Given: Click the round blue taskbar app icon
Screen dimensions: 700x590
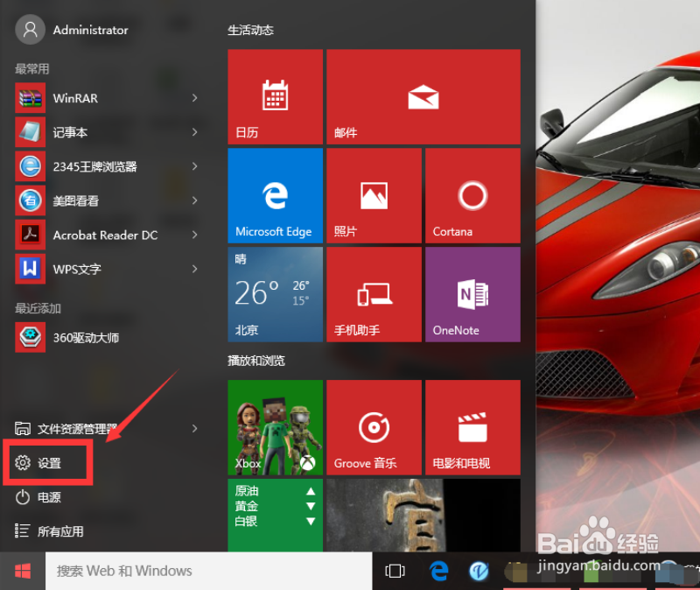Looking at the screenshot, I should click(x=479, y=571).
